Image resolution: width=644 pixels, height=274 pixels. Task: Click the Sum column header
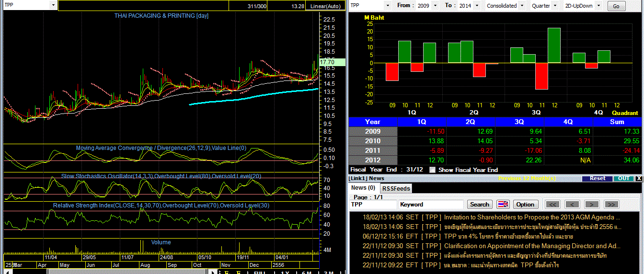tap(617, 122)
